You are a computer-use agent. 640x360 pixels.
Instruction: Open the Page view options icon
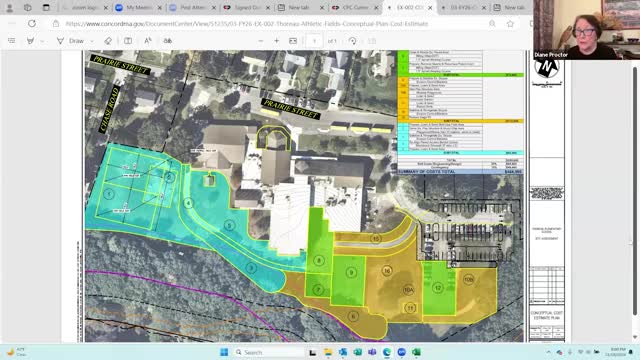(372, 41)
